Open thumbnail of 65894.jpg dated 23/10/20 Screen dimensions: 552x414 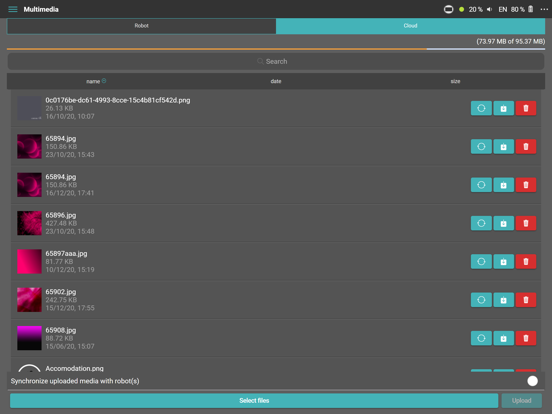pos(29,146)
